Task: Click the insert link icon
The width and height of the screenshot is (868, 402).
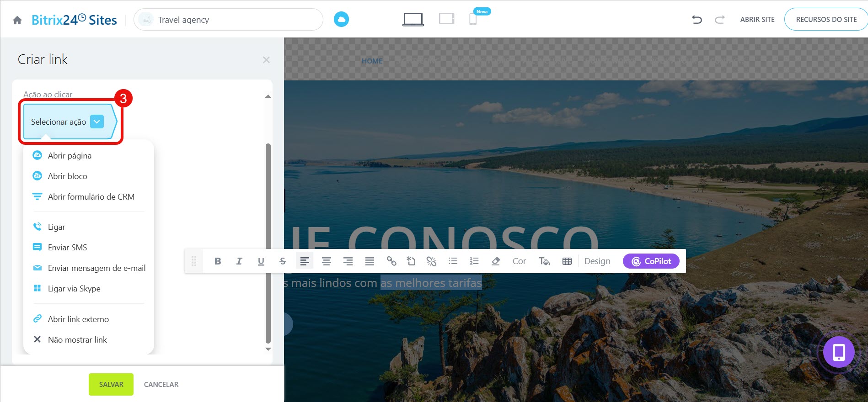Action: (x=391, y=261)
